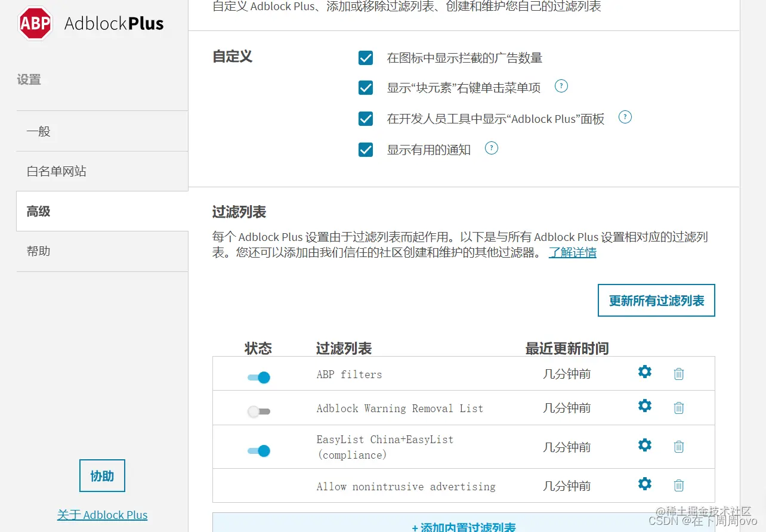Click the 设置 sidebar heading
Viewport: 766px width, 532px height.
pyautogui.click(x=29, y=79)
